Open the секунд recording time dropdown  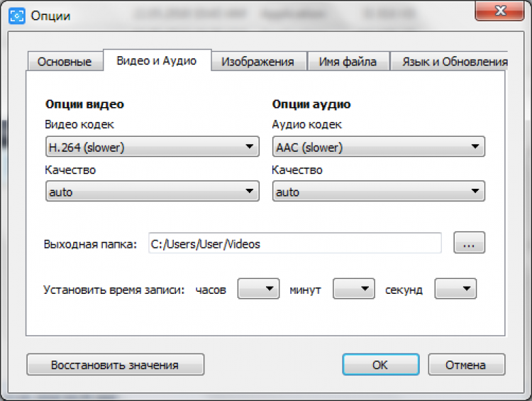coord(455,290)
